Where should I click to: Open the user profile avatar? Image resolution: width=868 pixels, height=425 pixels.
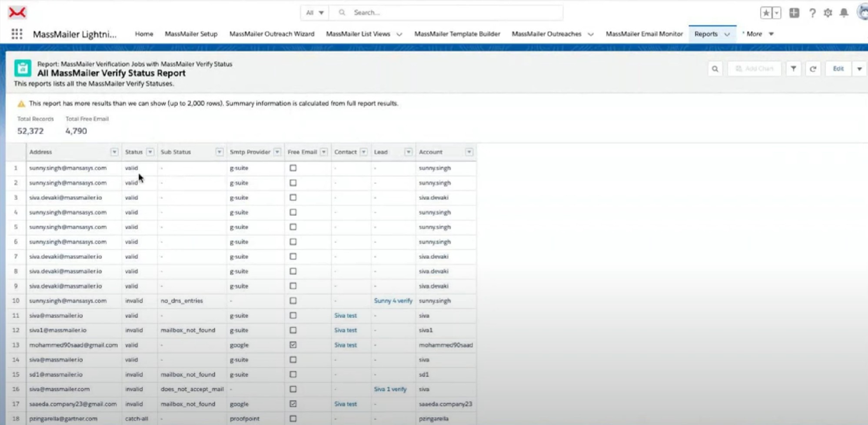[863, 12]
